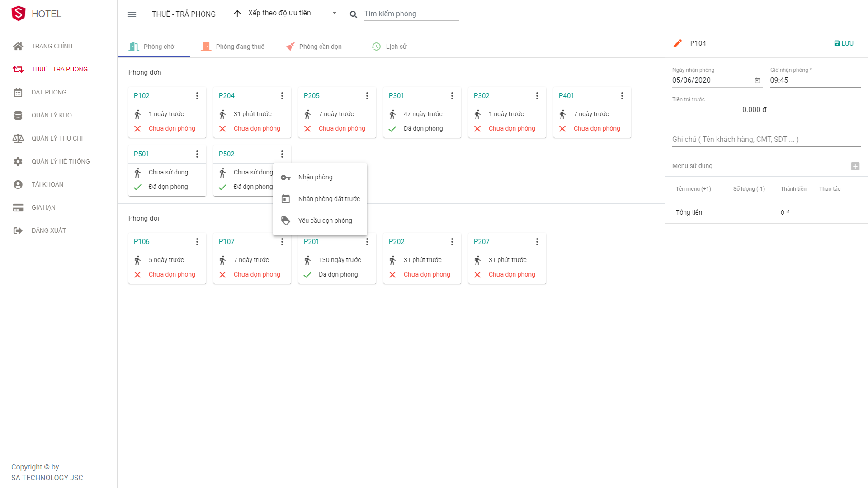Click the sort direction arrow icon

click(237, 14)
